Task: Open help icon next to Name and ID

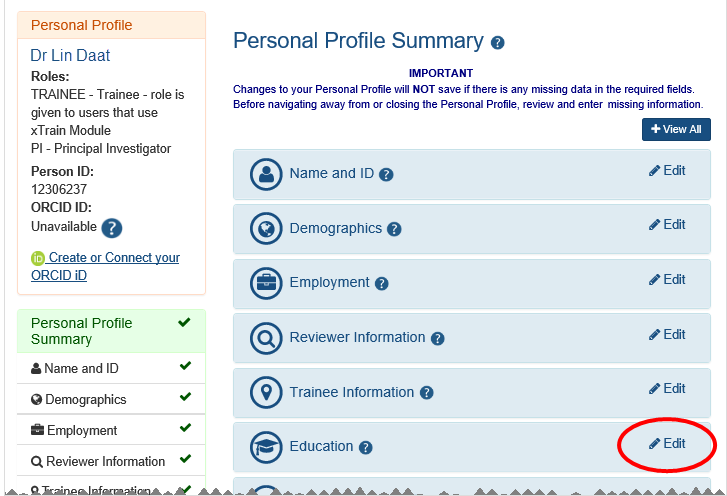Action: pos(386,175)
